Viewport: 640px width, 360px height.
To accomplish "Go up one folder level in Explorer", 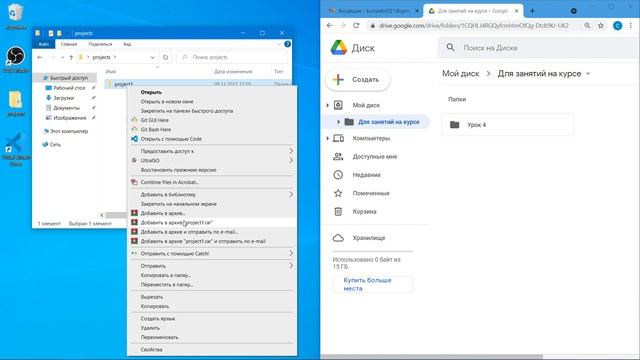I will [71, 57].
